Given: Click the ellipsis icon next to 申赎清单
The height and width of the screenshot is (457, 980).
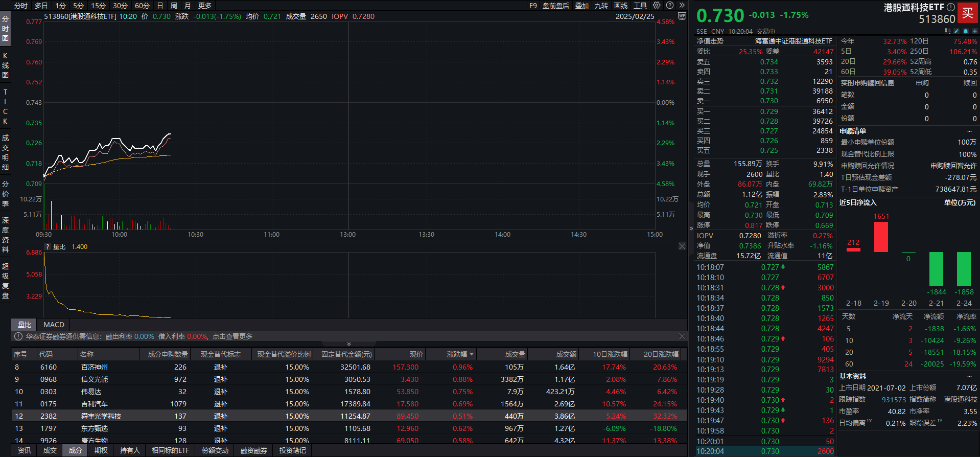Looking at the screenshot, I should (969, 131).
